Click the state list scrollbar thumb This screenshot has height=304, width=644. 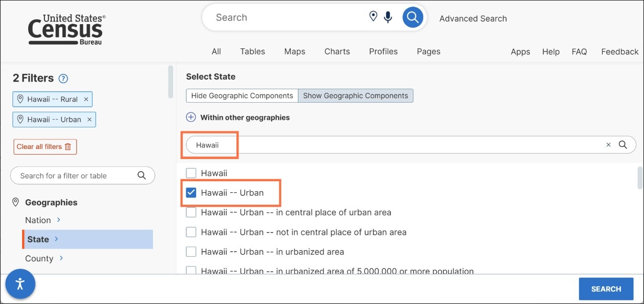pyautogui.click(x=640, y=177)
